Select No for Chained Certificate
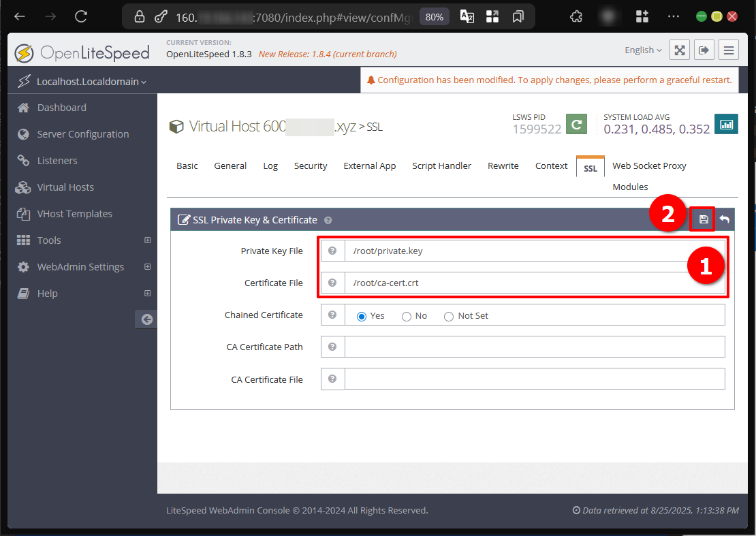Image resolution: width=756 pixels, height=536 pixels. [x=407, y=316]
